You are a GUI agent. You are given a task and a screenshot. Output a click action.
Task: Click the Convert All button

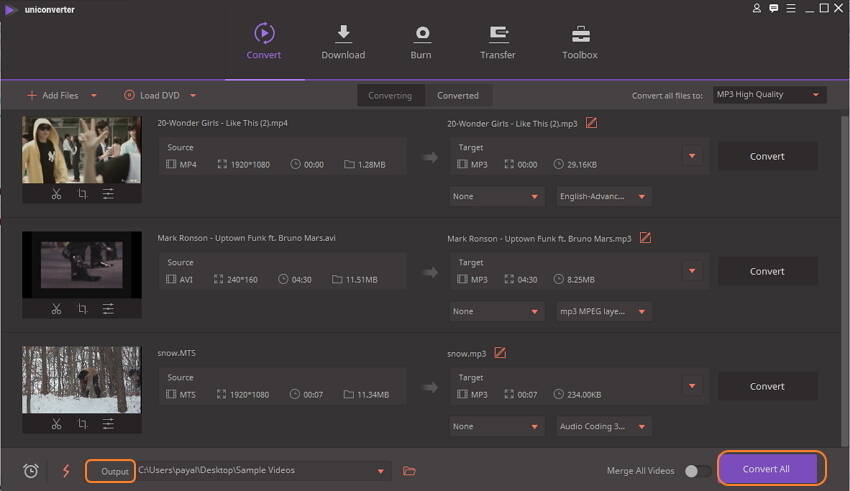[767, 469]
